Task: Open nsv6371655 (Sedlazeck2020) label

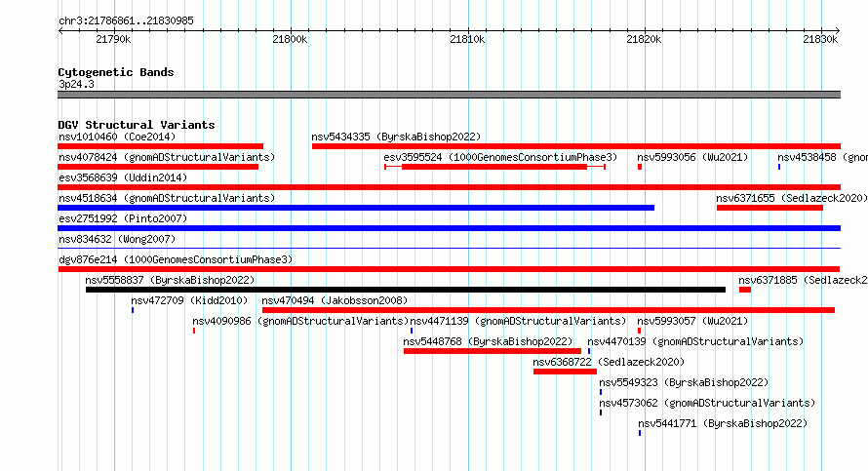Action: click(x=792, y=198)
